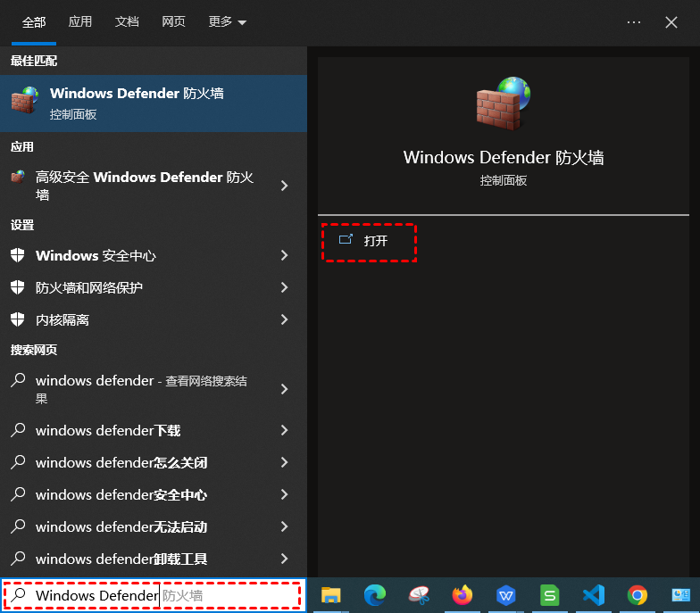This screenshot has width=700, height=613.
Task: Switch to the 应用 tab
Action: click(x=80, y=21)
